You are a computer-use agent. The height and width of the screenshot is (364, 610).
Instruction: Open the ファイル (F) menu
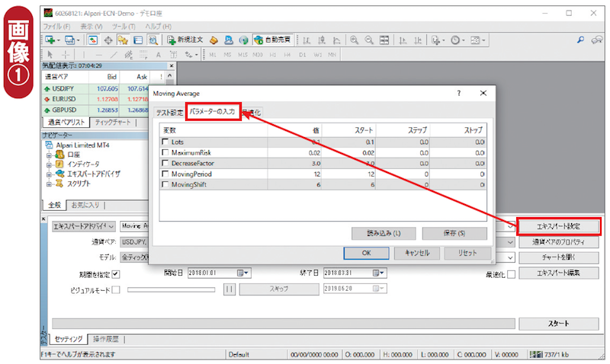(x=57, y=26)
